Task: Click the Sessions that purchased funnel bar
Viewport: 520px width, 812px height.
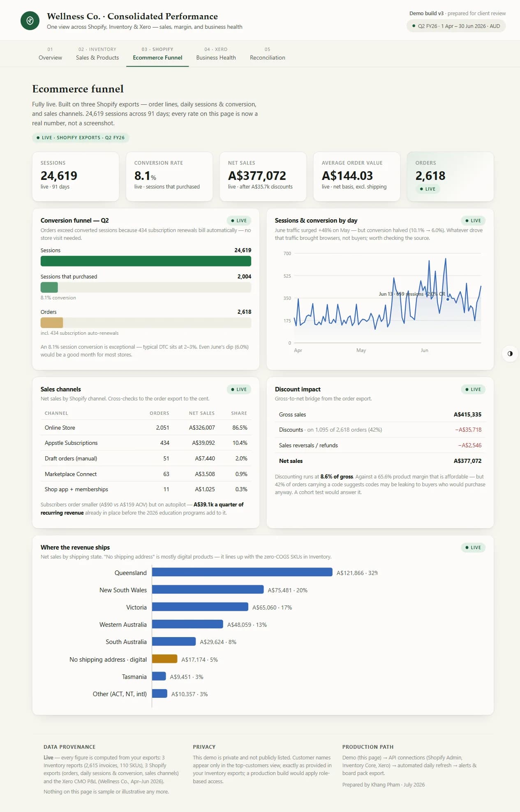Action: coord(49,287)
